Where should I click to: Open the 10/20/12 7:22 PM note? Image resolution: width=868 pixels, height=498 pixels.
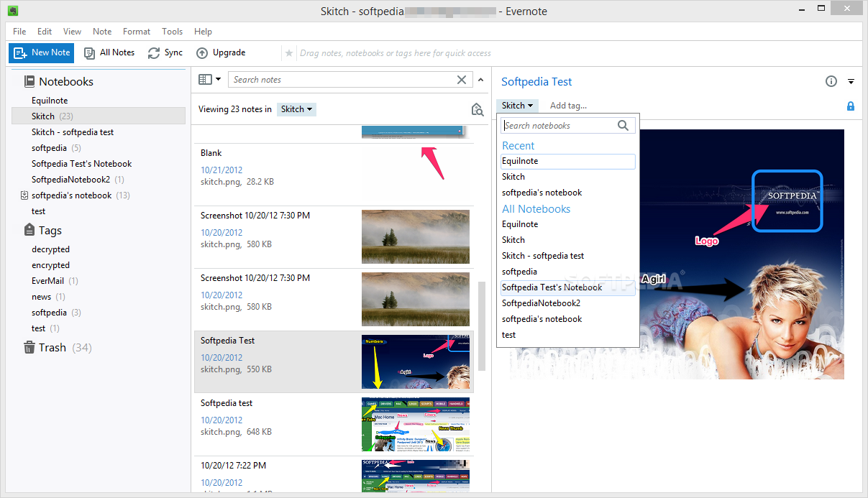pos(333,474)
